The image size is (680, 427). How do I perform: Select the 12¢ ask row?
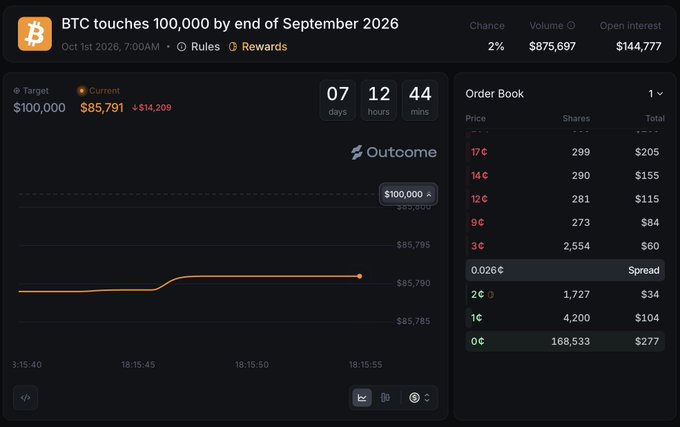(x=565, y=199)
